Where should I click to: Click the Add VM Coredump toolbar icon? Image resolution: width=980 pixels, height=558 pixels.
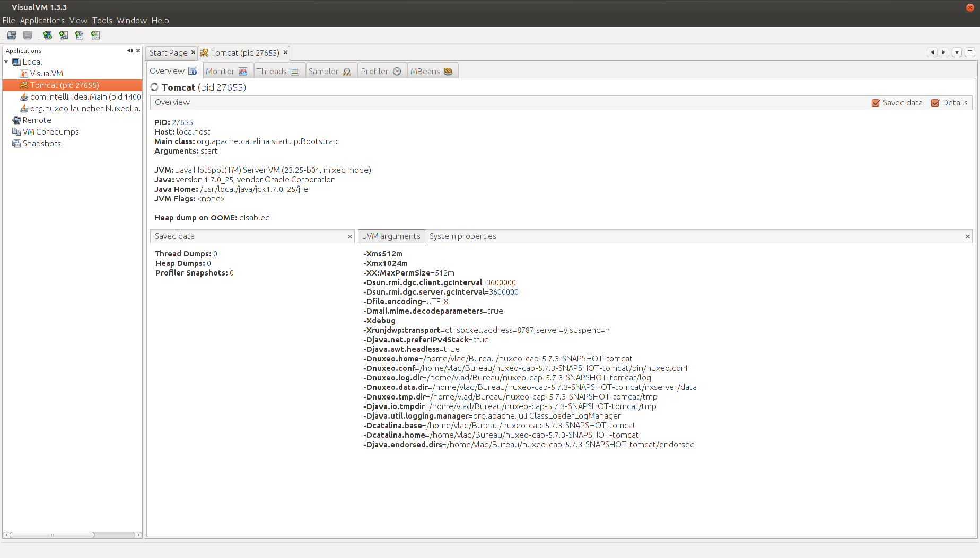click(80, 36)
